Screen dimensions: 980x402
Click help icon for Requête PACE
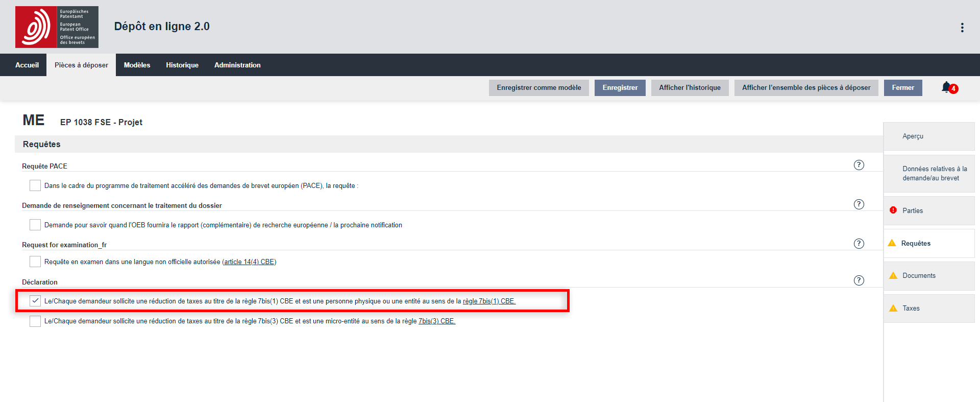coord(859,165)
